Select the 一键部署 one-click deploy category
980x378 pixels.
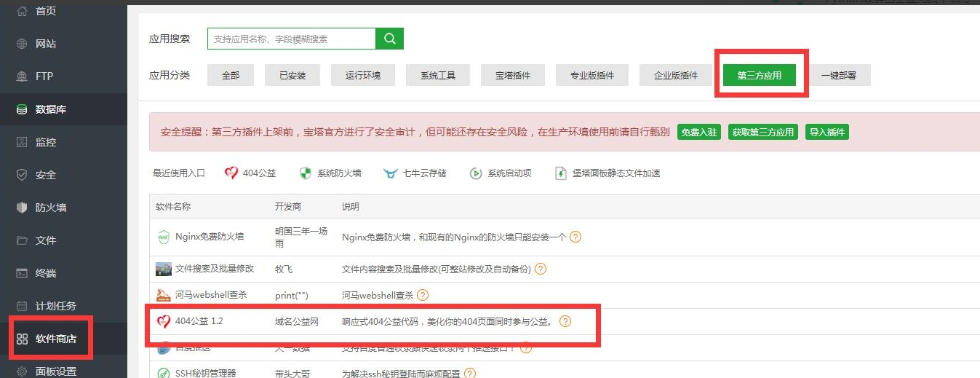pyautogui.click(x=838, y=75)
